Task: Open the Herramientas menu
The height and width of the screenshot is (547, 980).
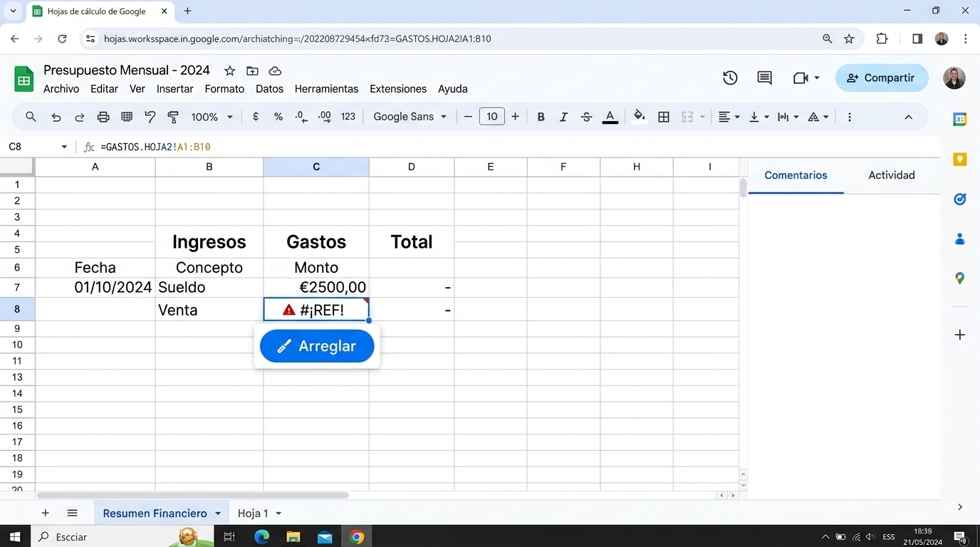Action: [x=326, y=89]
